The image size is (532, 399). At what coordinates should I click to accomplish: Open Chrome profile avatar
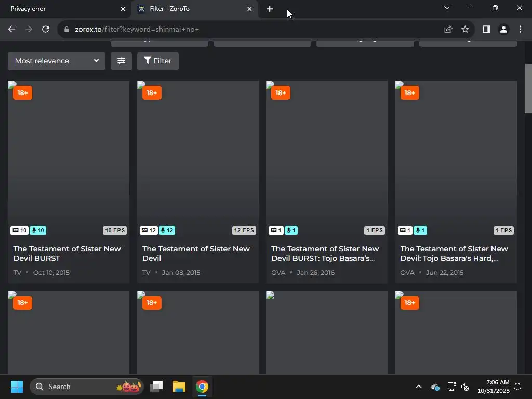(x=503, y=30)
